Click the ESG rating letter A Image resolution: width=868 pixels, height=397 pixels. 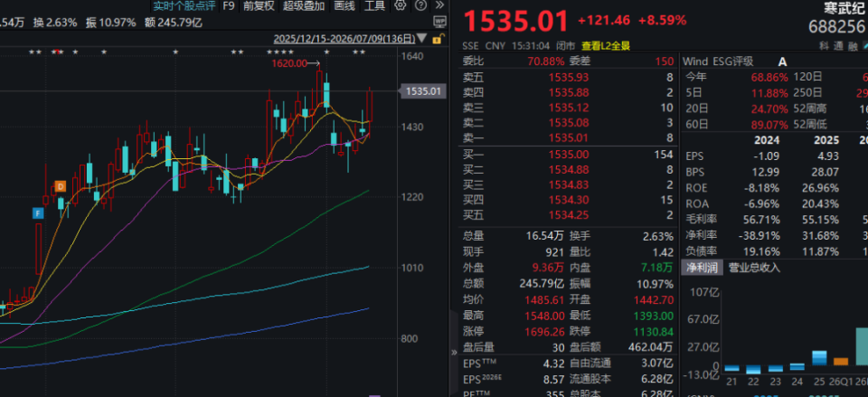pyautogui.click(x=782, y=61)
